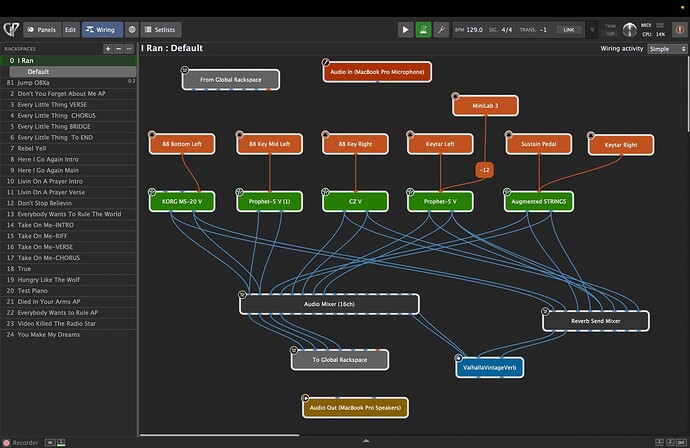This screenshot has height=448, width=690.
Task: Remove rackspace using first minus button
Action: (x=118, y=49)
